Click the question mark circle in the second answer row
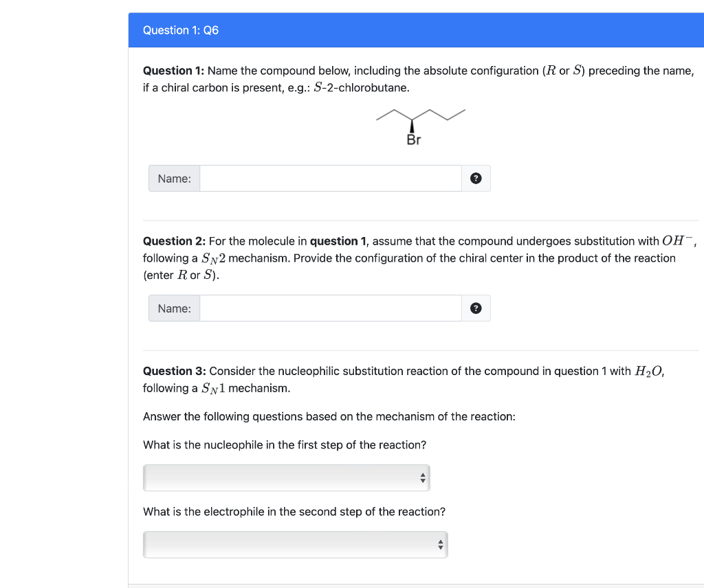Screen dimensions: 704x588 click(x=476, y=308)
